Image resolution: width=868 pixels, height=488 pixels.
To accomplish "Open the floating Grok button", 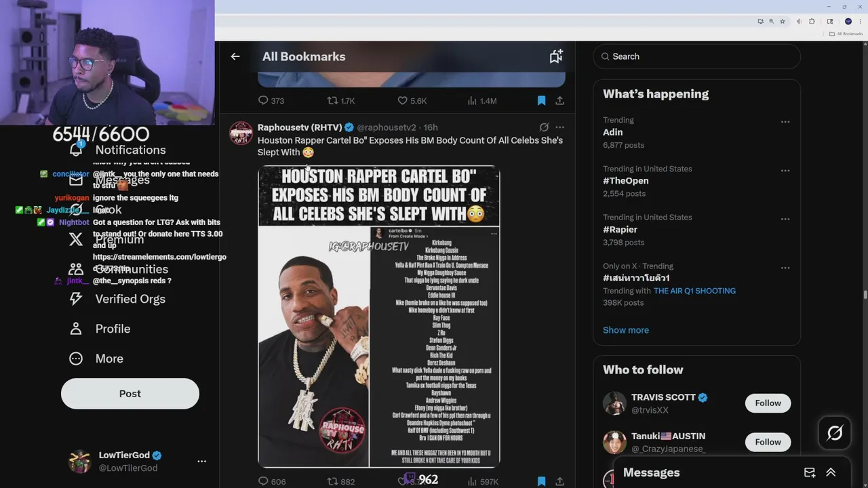I will point(835,433).
